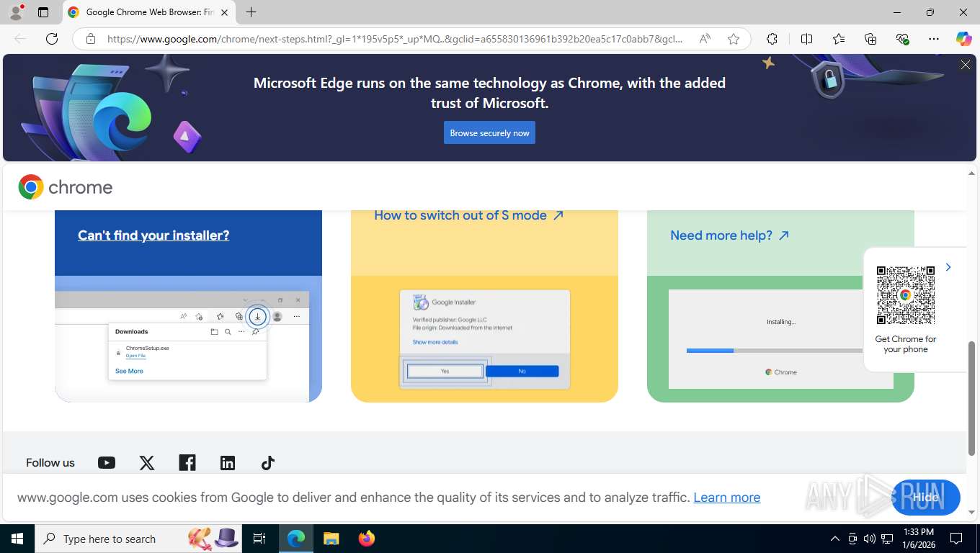Open Collections icon

point(870,39)
